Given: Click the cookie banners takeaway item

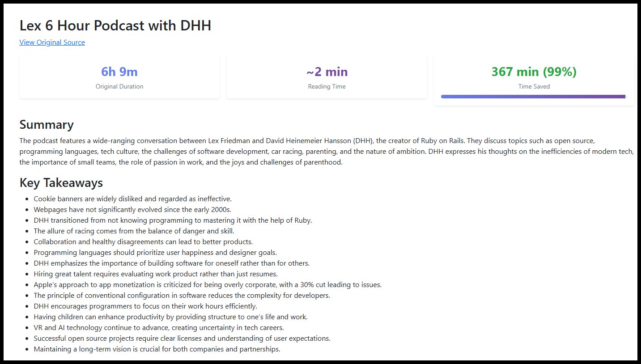Looking at the screenshot, I should point(132,199).
